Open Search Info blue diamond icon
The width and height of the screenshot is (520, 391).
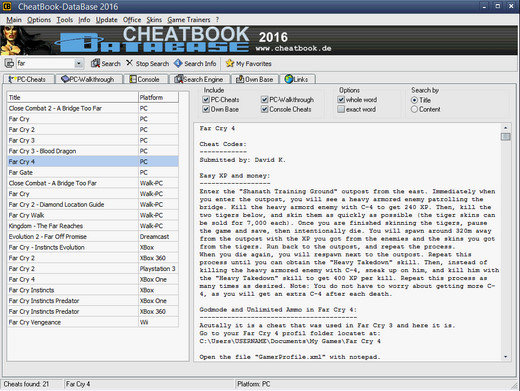tap(178, 63)
